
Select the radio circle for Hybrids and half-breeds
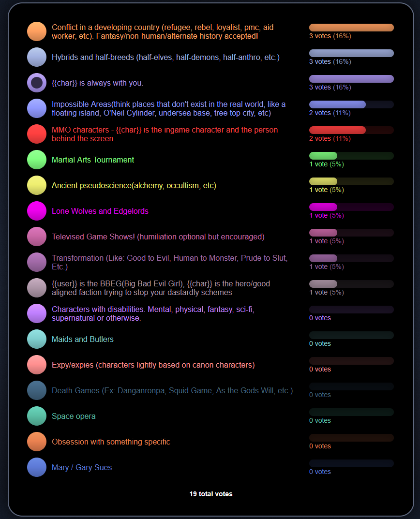[37, 57]
